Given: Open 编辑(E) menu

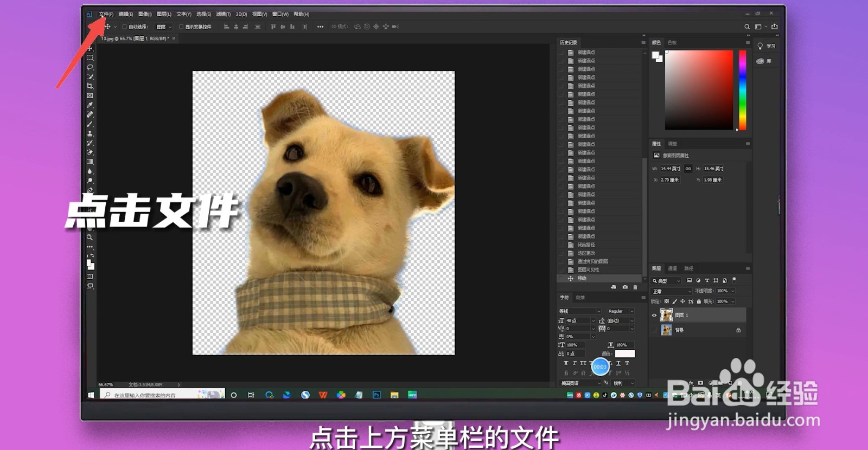Looking at the screenshot, I should [x=126, y=14].
